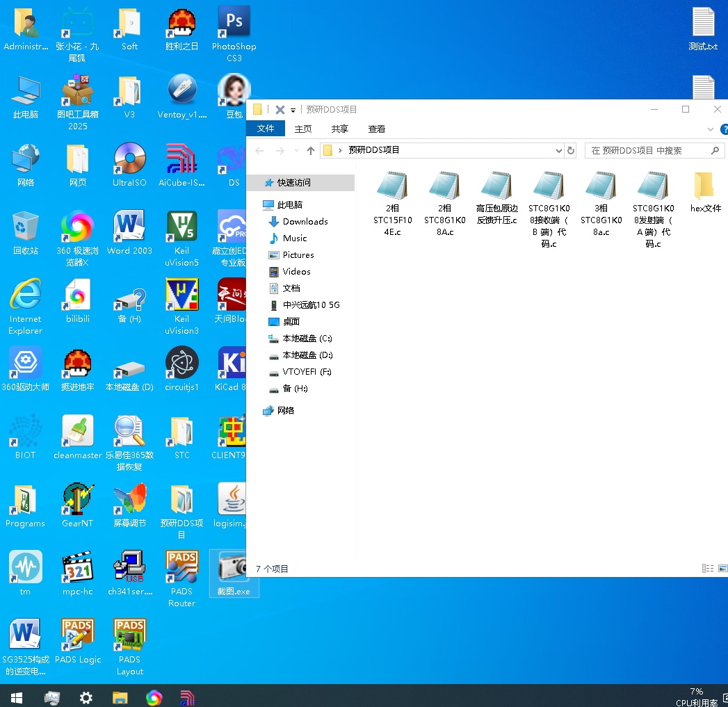This screenshot has width=728, height=707.
Task: Expand the Explorer ribbon chevron
Action: point(710,129)
